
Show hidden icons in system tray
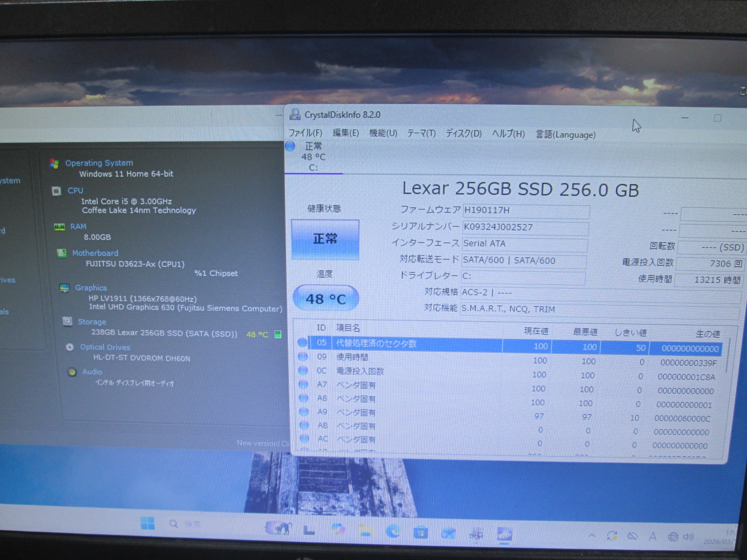pos(592,536)
